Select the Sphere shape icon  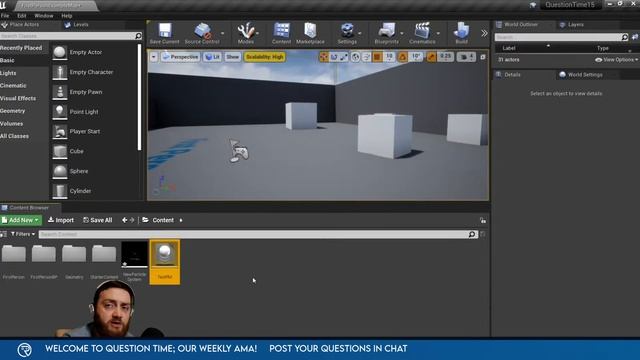[60, 171]
